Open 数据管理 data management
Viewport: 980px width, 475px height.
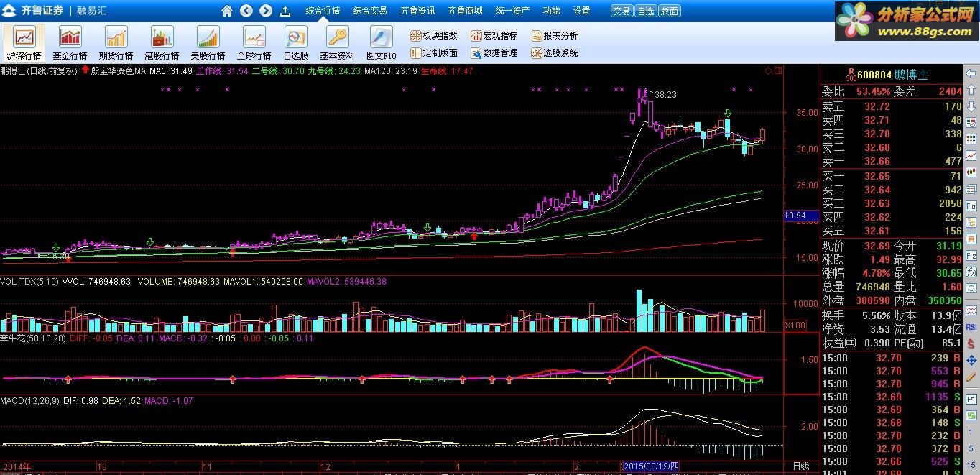[x=494, y=52]
